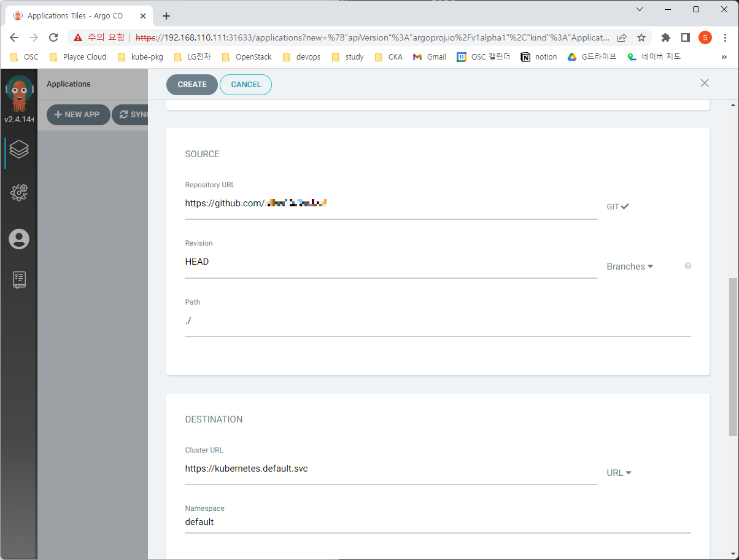Open the Gmail bookmark
Screen dimensions: 739x560
tap(430, 57)
